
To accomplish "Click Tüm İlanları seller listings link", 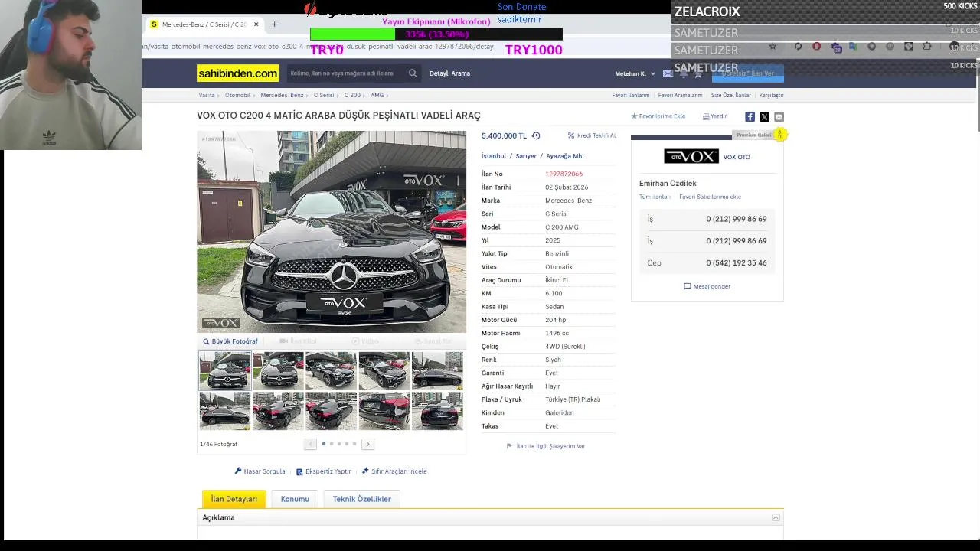I will pyautogui.click(x=655, y=197).
